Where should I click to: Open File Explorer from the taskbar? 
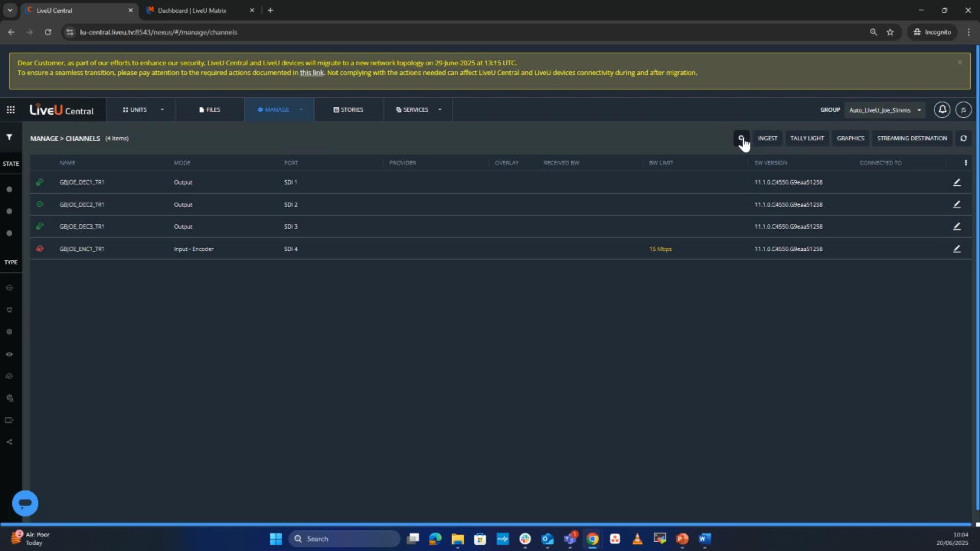pyautogui.click(x=458, y=539)
